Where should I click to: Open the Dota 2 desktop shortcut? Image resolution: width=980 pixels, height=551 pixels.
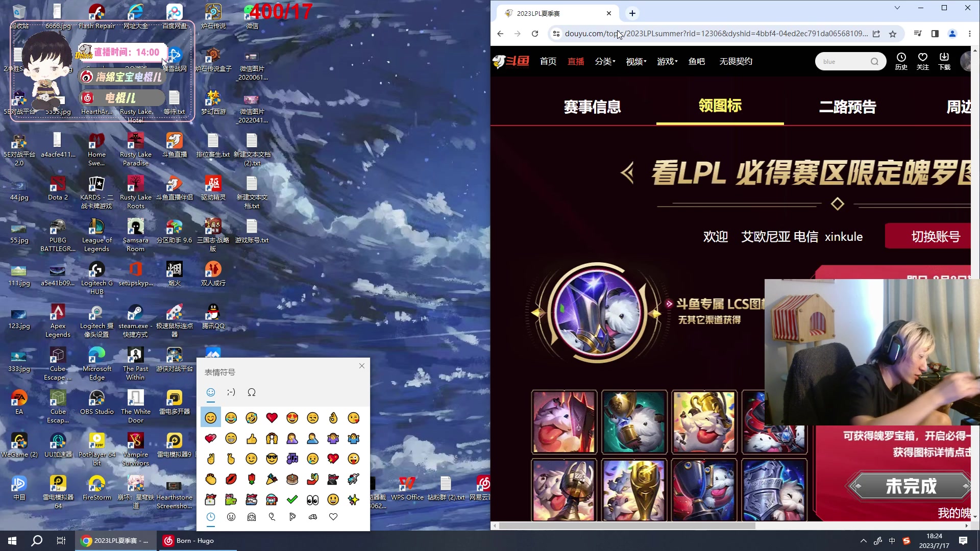58,188
